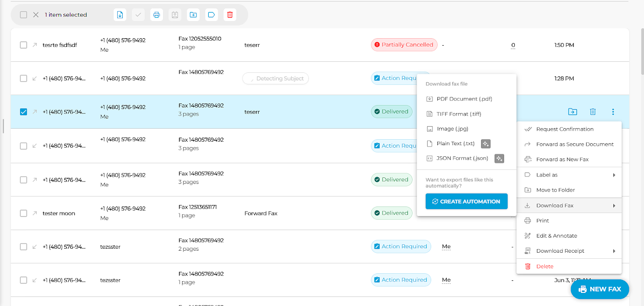Expand the Download Receipt submenu
The width and height of the screenshot is (644, 306).
point(569,251)
